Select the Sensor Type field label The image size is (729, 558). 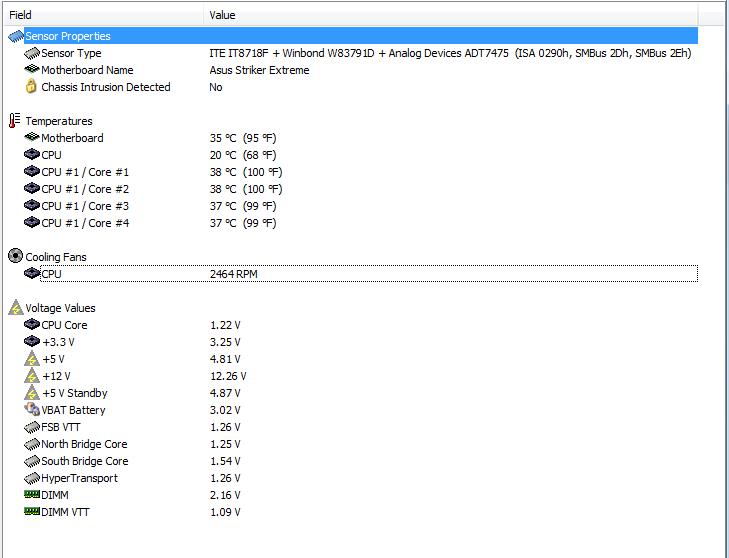tap(71, 53)
